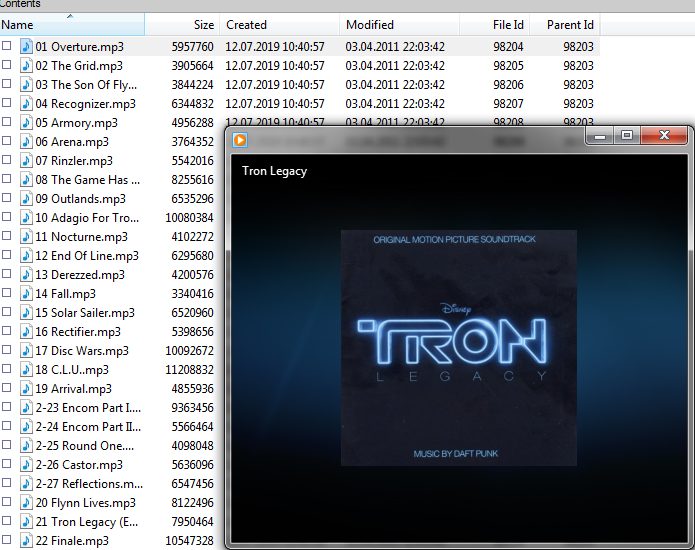Select file name 2-24 Encom Part II...
The width and height of the screenshot is (695, 550).
point(88,427)
